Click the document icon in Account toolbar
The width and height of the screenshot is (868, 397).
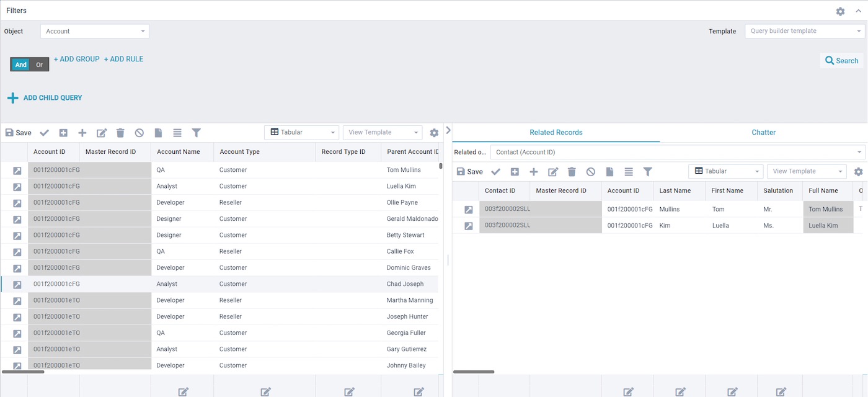[158, 133]
